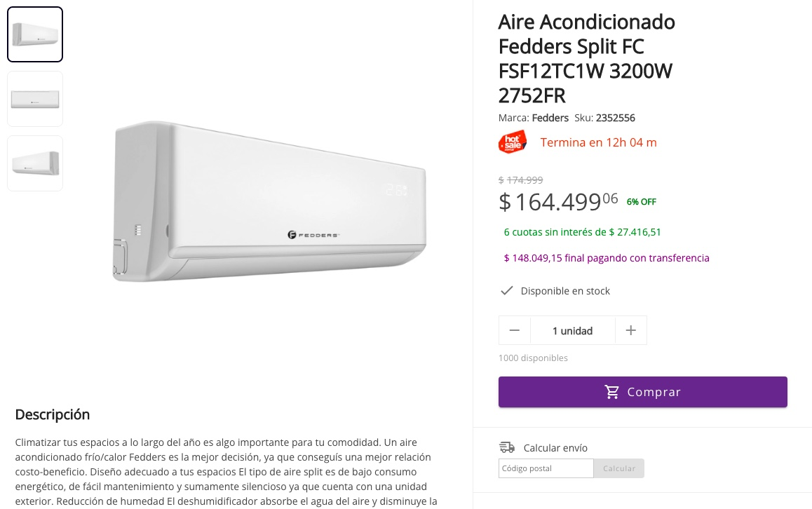Click the main air conditioner product image
The image size is (812, 509).
point(269,201)
